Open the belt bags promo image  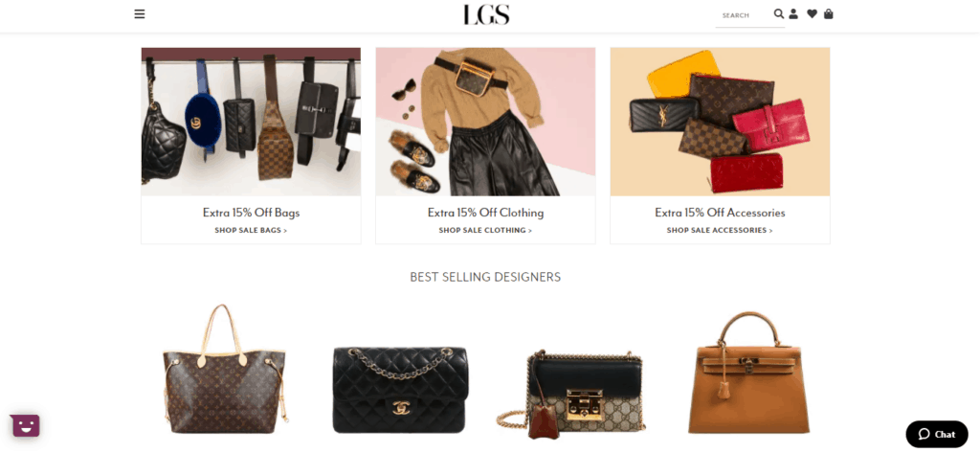tap(251, 122)
